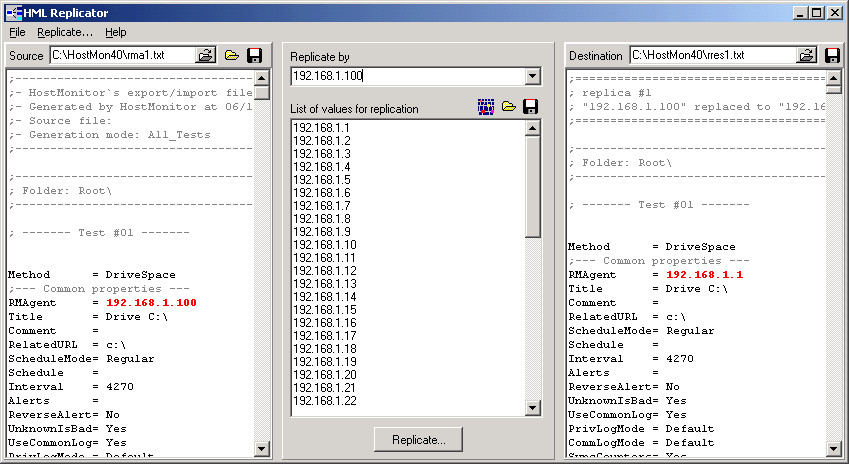This screenshot has height=464, width=849.
Task: Select 192.168.1.20 in values list
Action: point(325,375)
